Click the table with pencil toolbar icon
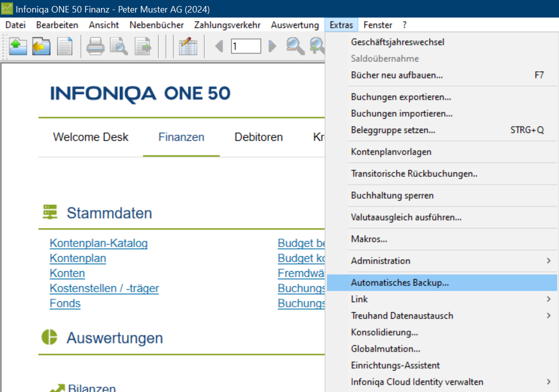The image size is (559, 392). 188,46
